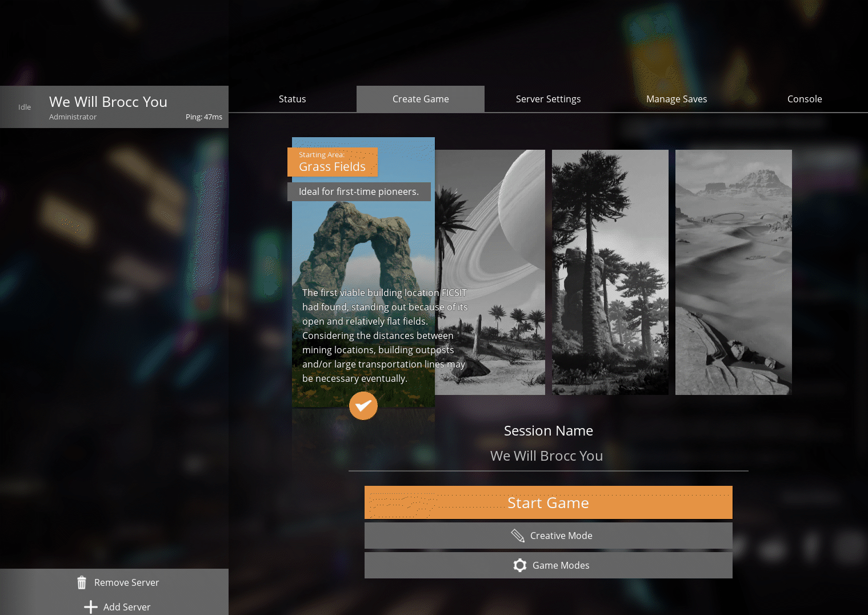Click the orange checkmark on Grass Fields
The width and height of the screenshot is (868, 615).
tap(363, 406)
